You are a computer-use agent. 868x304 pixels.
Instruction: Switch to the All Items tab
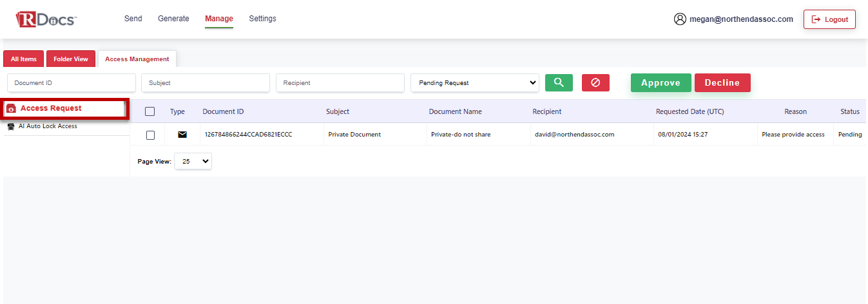(24, 59)
